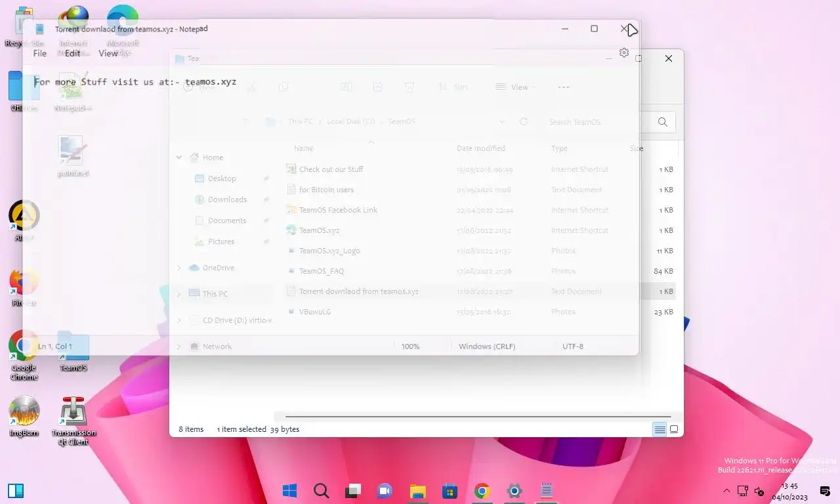Open network status tray icon
The width and height of the screenshot is (840, 504).
[x=743, y=491]
